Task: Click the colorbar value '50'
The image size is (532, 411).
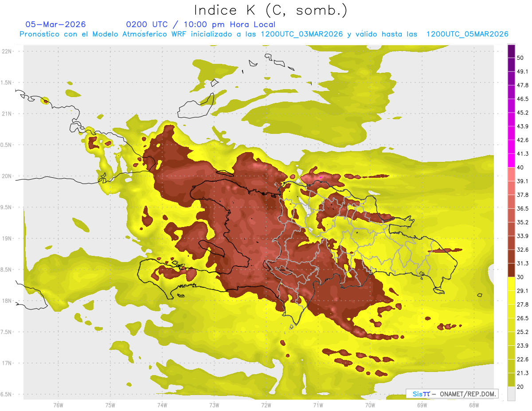Action: pos(520,58)
